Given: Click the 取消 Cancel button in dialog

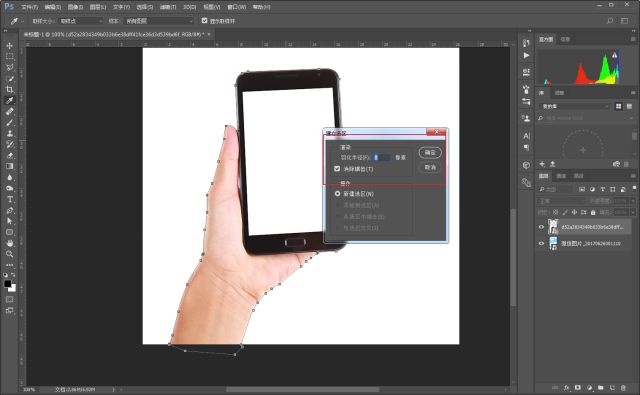Looking at the screenshot, I should pos(430,167).
